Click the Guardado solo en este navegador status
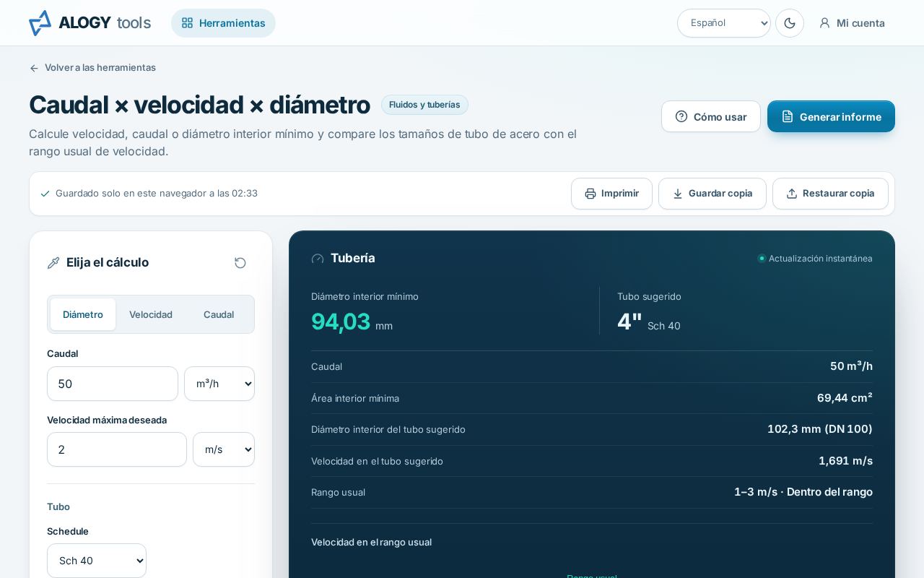This screenshot has width=924, height=578. tap(149, 194)
